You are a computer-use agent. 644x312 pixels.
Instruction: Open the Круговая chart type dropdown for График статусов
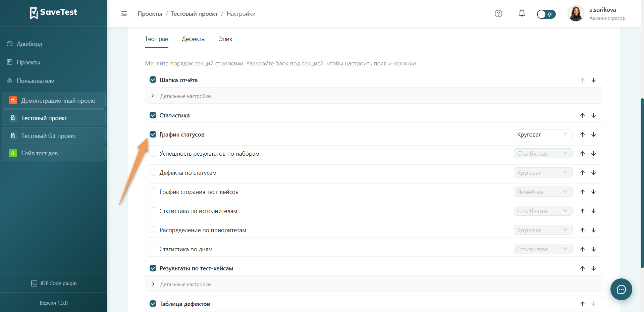543,135
